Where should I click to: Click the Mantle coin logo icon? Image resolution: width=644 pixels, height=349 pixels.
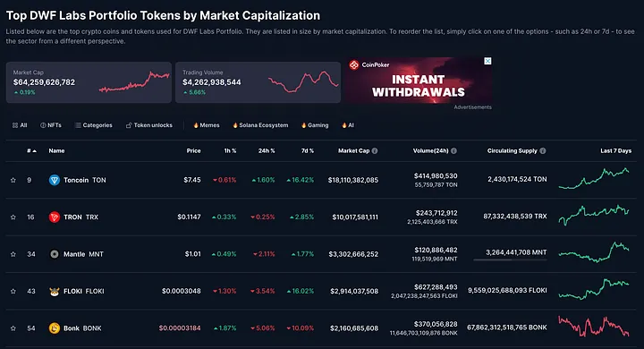[55, 254]
